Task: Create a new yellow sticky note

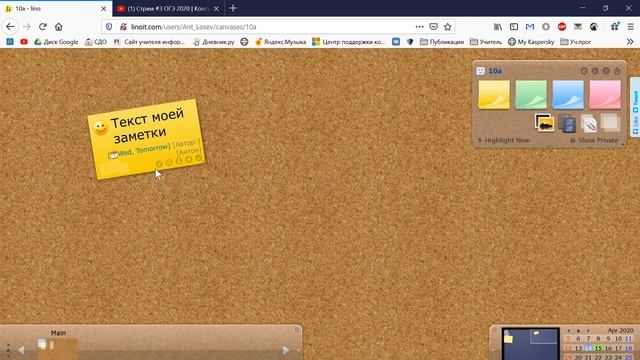Action: point(494,95)
